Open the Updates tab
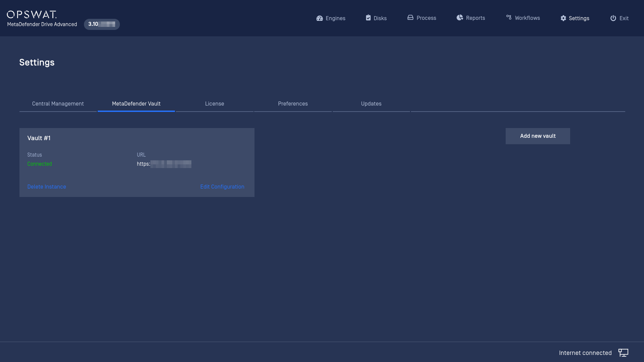 pyautogui.click(x=371, y=104)
